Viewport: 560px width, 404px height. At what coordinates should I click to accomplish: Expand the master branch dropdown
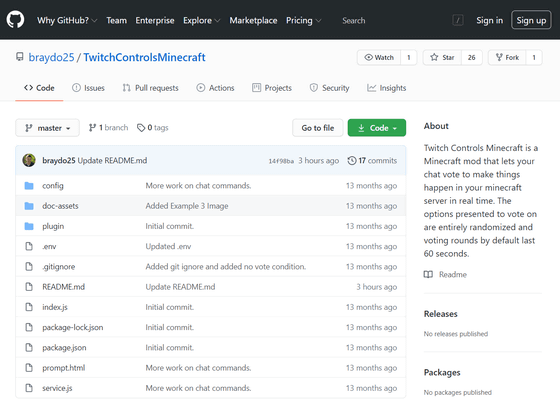(48, 128)
